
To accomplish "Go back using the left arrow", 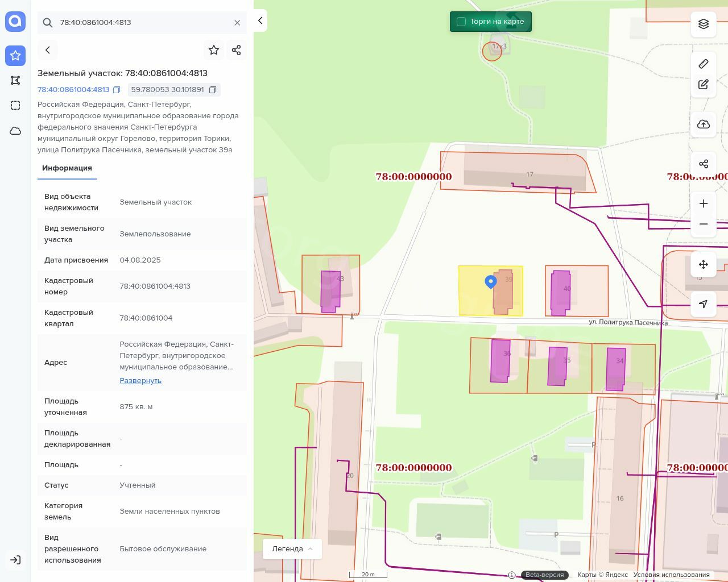I will 48,50.
